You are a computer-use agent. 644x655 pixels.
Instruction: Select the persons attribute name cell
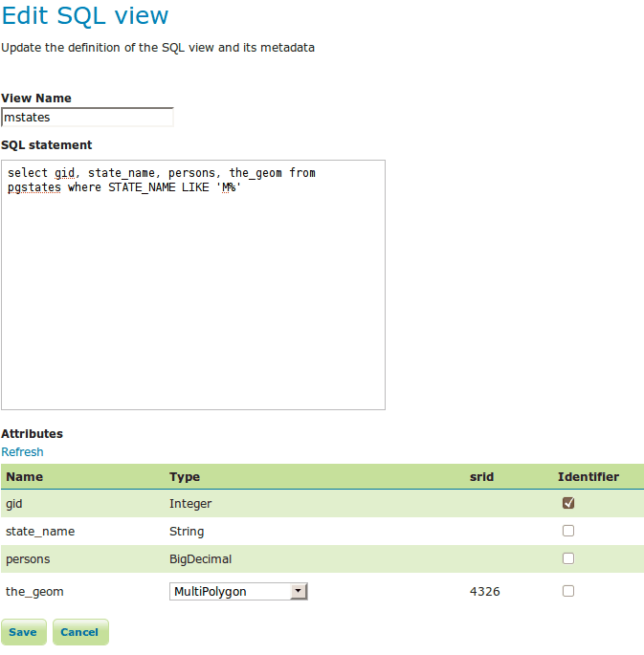(x=28, y=558)
